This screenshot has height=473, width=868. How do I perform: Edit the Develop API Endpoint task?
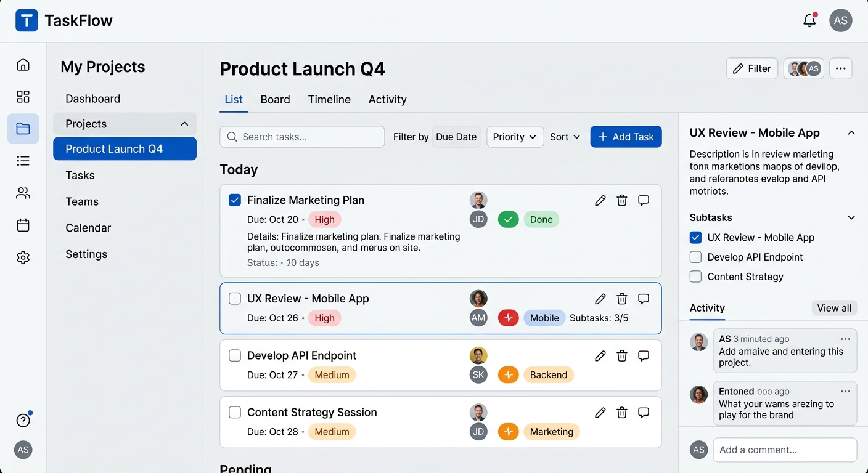[600, 355]
